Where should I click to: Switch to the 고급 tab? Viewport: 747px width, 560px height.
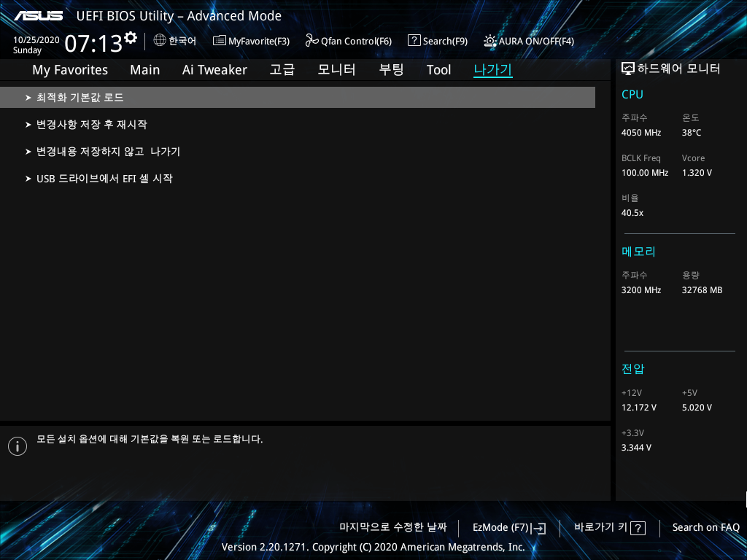(282, 70)
